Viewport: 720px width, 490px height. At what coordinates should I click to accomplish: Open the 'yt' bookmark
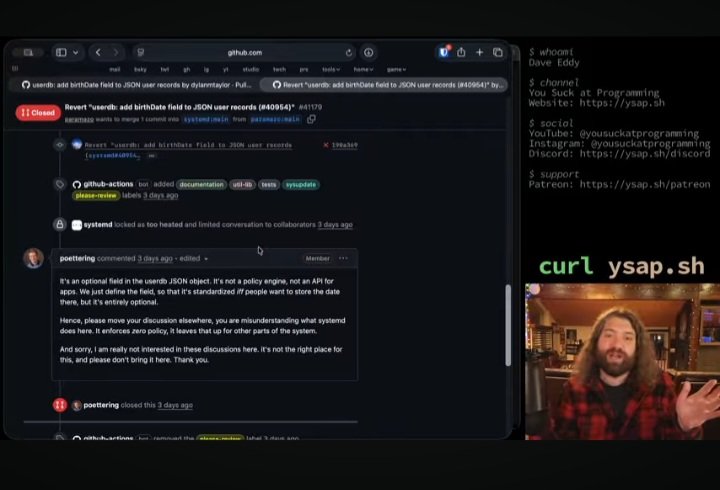225,69
